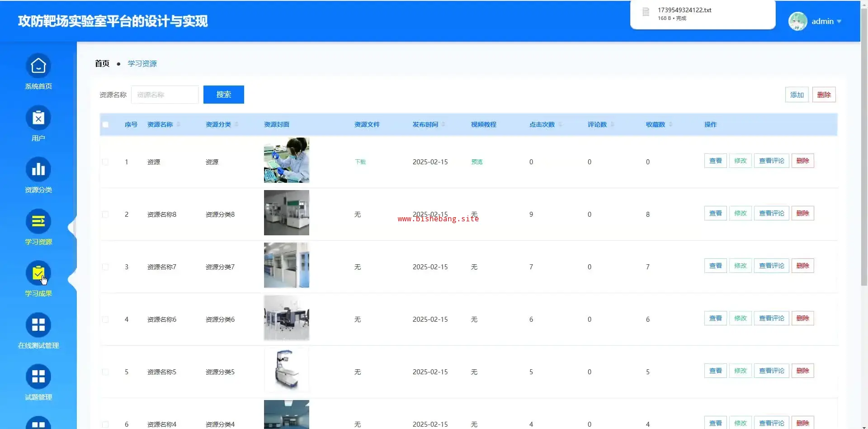This screenshot has width=868, height=429.
Task: Select the checkbox for row 3
Action: (105, 267)
